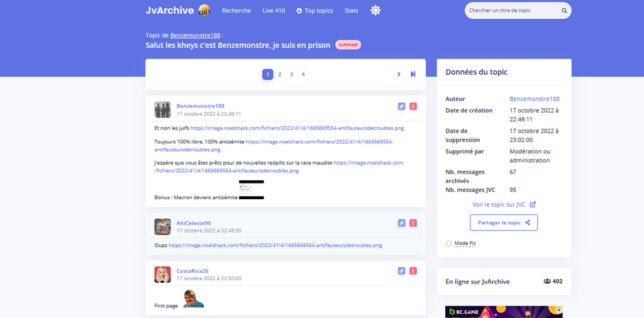Image resolution: width=644 pixels, height=318 pixels.
Task: Click the topic title search field
Action: [x=513, y=11]
